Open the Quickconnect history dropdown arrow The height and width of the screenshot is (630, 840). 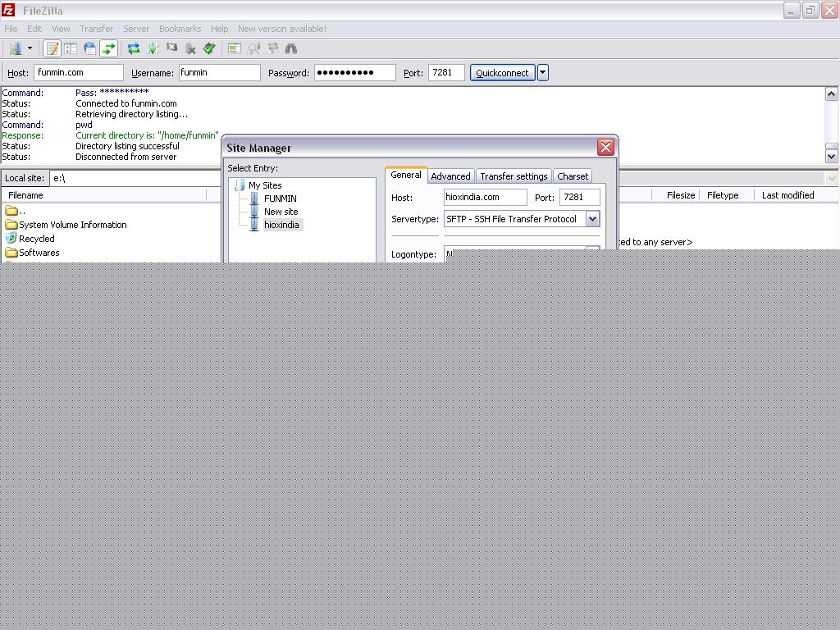pos(543,72)
